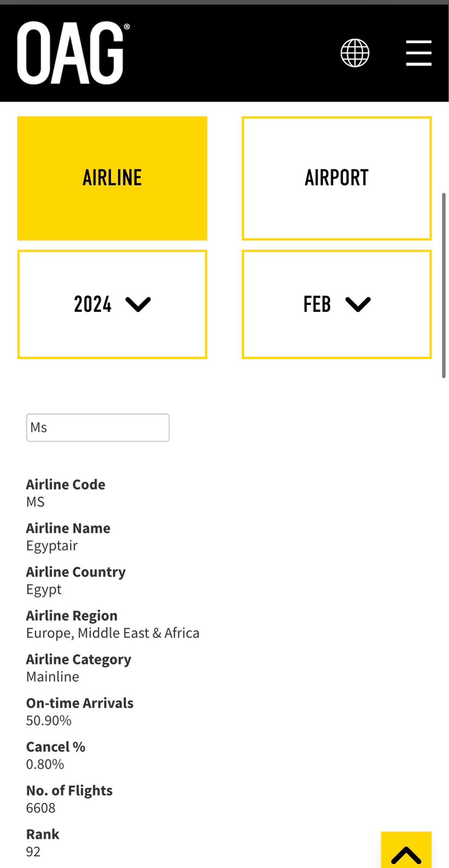Click the Mainline category value

coord(53,677)
